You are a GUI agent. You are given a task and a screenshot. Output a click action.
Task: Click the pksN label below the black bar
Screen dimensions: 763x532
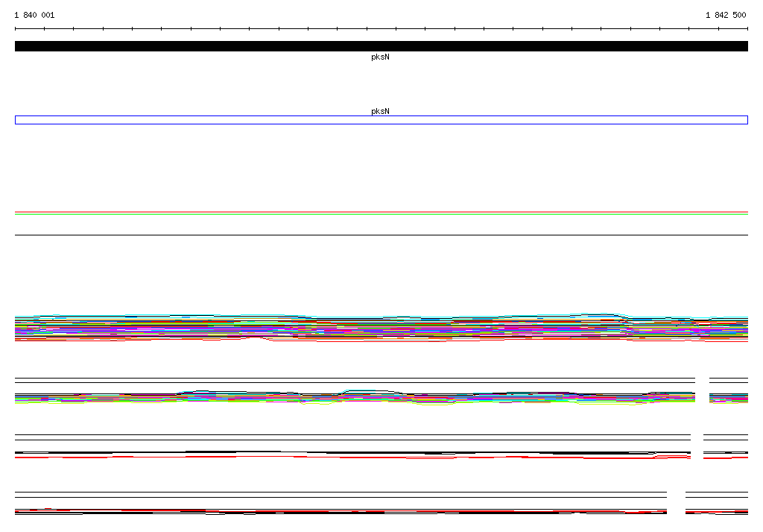(380, 57)
